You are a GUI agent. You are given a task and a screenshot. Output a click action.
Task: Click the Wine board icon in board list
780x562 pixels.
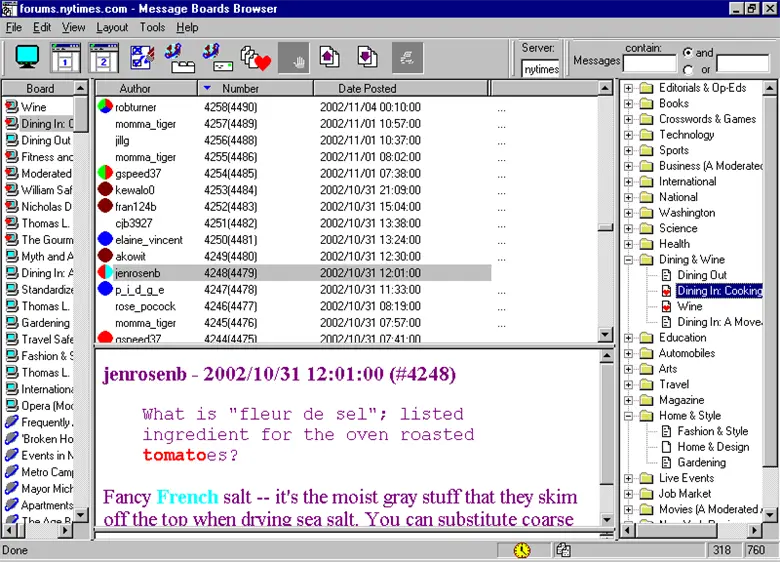pos(11,106)
